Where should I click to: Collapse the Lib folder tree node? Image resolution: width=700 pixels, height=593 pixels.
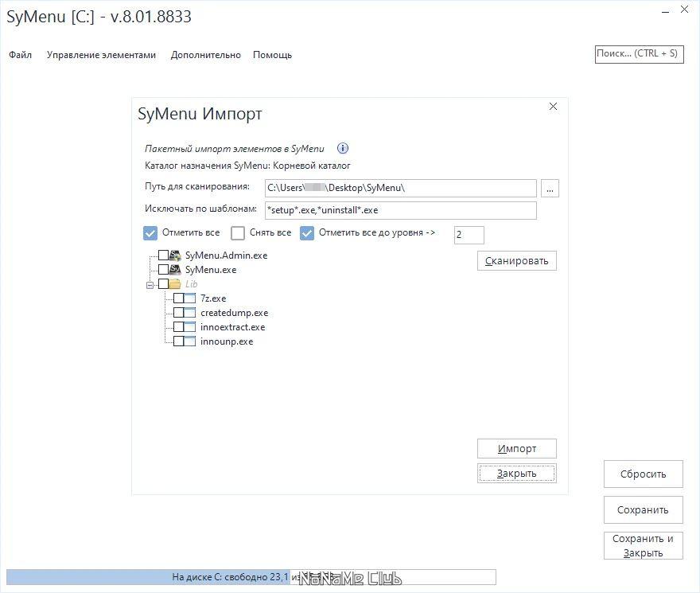click(150, 285)
